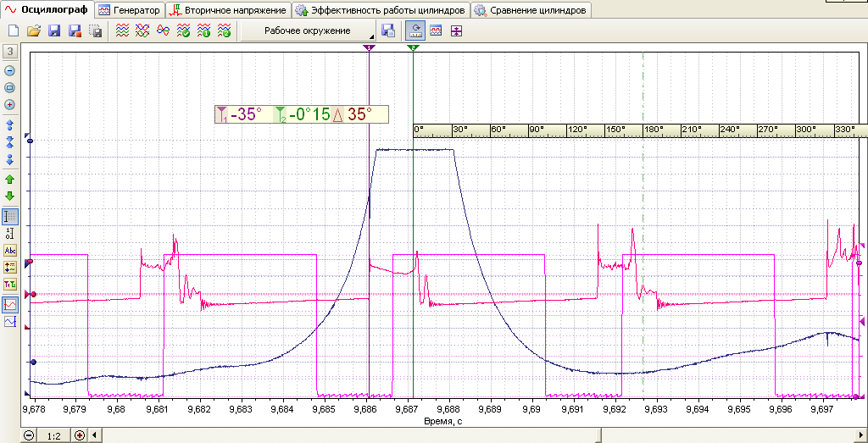Open oscillogram file with the folder icon
Viewport: 868px width, 443px height.
click(x=34, y=31)
